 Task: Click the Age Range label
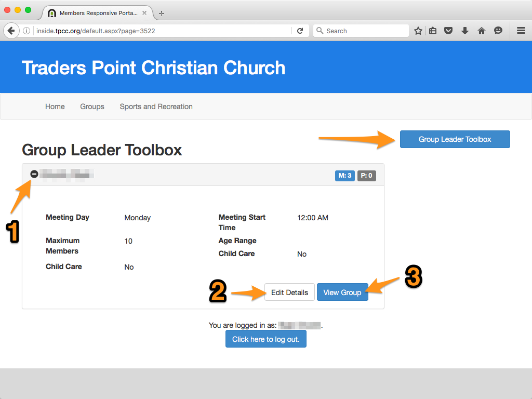(237, 241)
